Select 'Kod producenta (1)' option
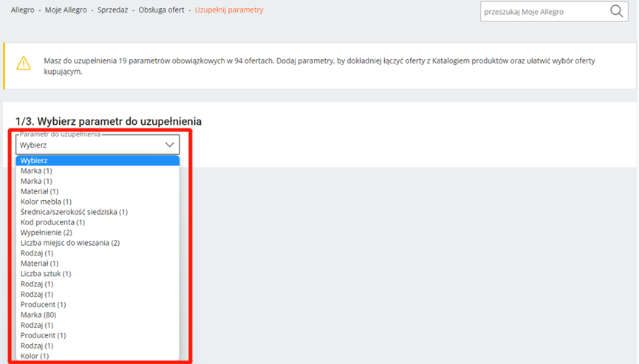 point(98,222)
